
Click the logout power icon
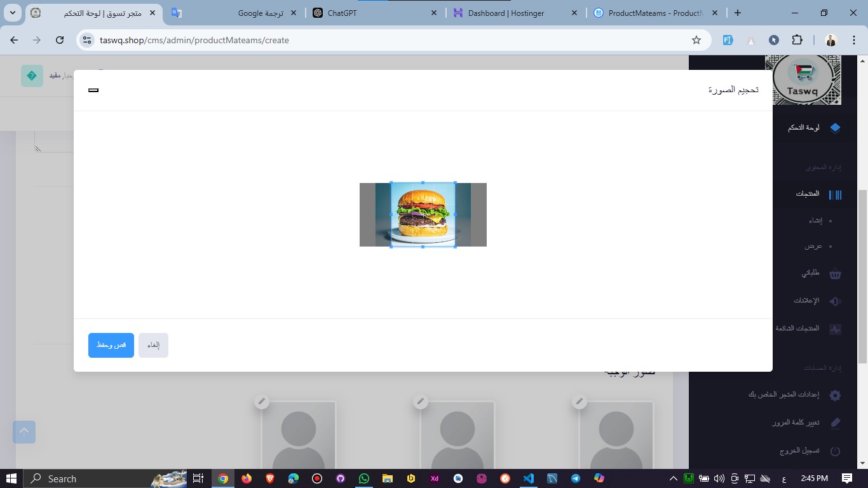pos(835,451)
